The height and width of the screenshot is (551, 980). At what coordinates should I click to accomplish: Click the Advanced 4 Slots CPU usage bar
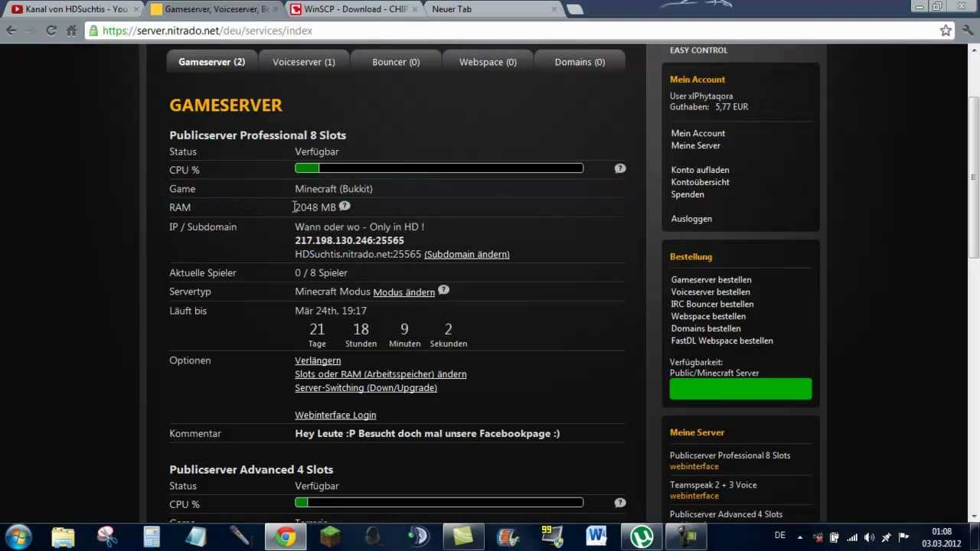(439, 503)
